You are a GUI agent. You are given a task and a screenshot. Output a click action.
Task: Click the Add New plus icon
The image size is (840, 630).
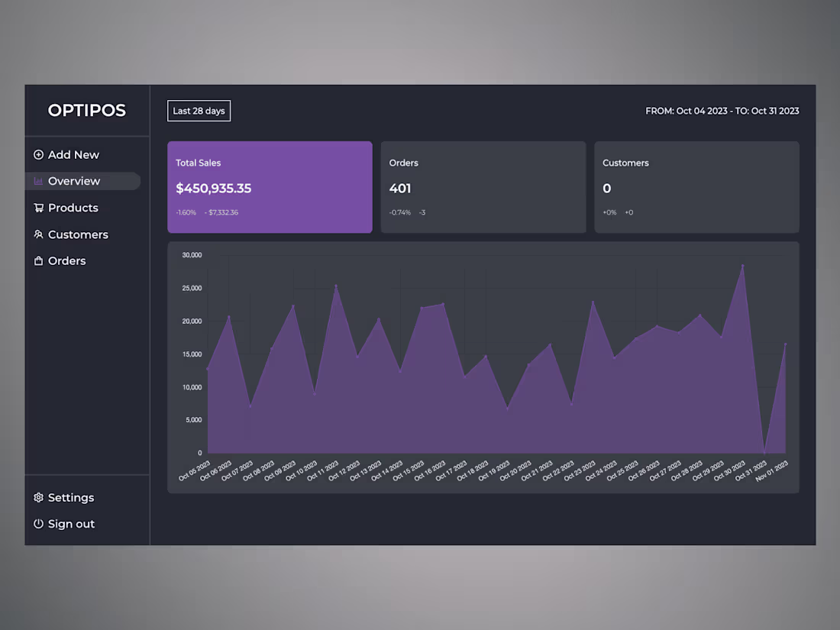click(x=38, y=154)
